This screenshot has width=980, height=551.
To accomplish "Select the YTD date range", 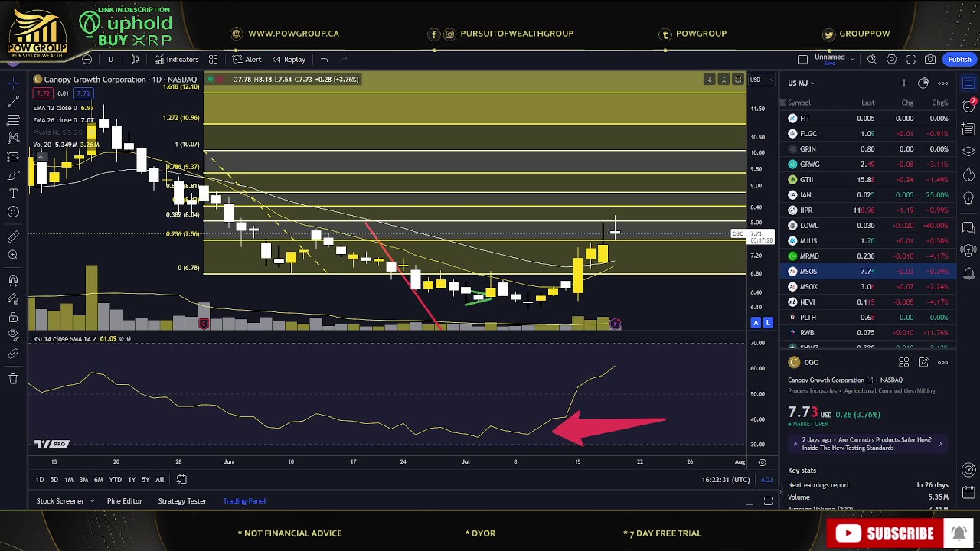I will 115,479.
